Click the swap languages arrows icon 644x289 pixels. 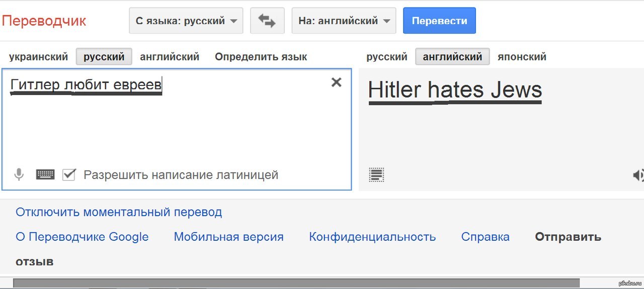click(x=267, y=21)
